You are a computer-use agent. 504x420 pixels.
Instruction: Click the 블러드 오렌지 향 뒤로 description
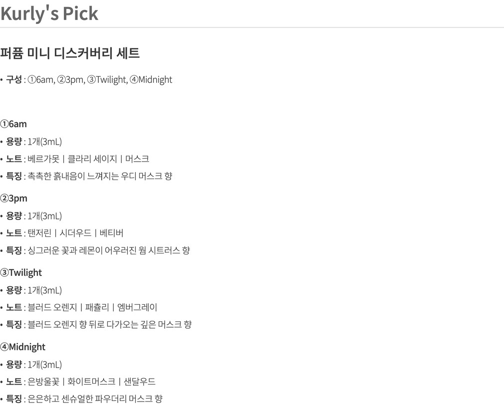pyautogui.click(x=109, y=324)
